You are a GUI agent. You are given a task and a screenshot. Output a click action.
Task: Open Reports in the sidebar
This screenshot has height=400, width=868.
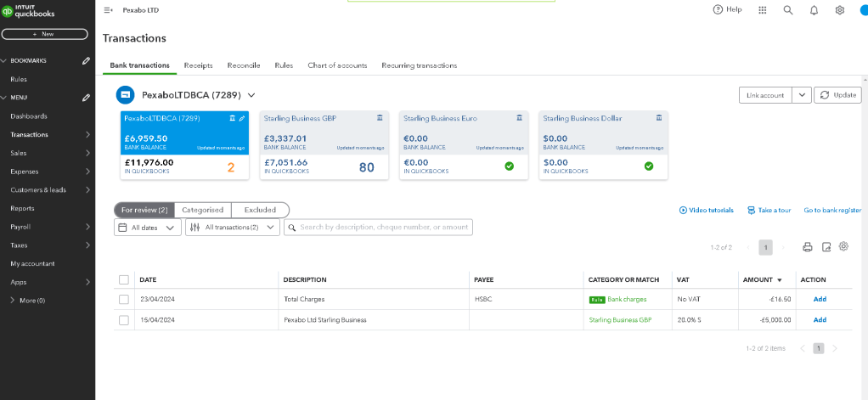pos(22,209)
